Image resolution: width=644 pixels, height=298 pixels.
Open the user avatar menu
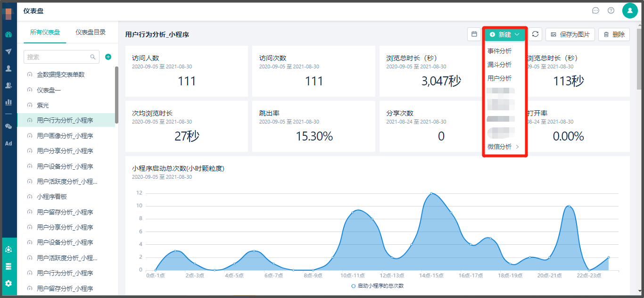click(630, 10)
